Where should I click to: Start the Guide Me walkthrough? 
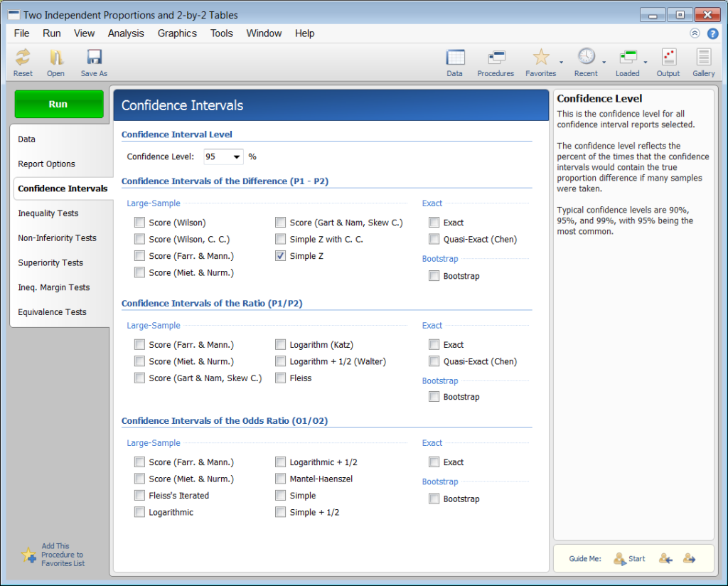coord(629,559)
